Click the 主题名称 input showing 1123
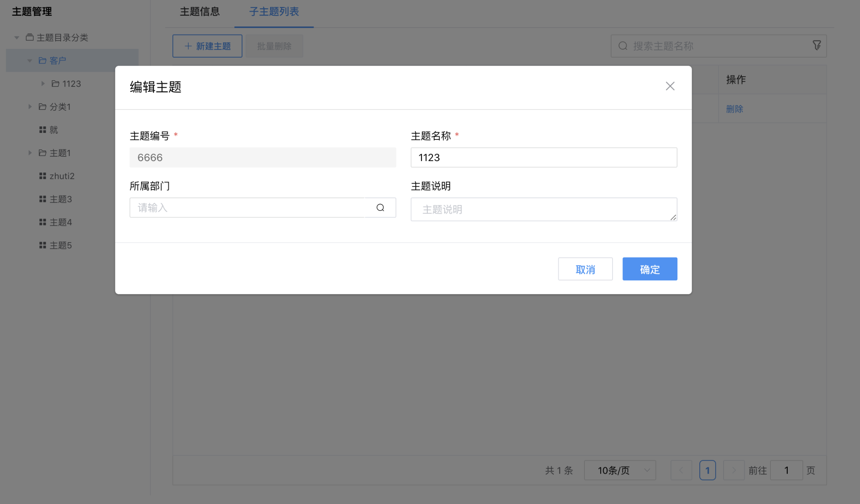Image resolution: width=860 pixels, height=504 pixels. 543,157
